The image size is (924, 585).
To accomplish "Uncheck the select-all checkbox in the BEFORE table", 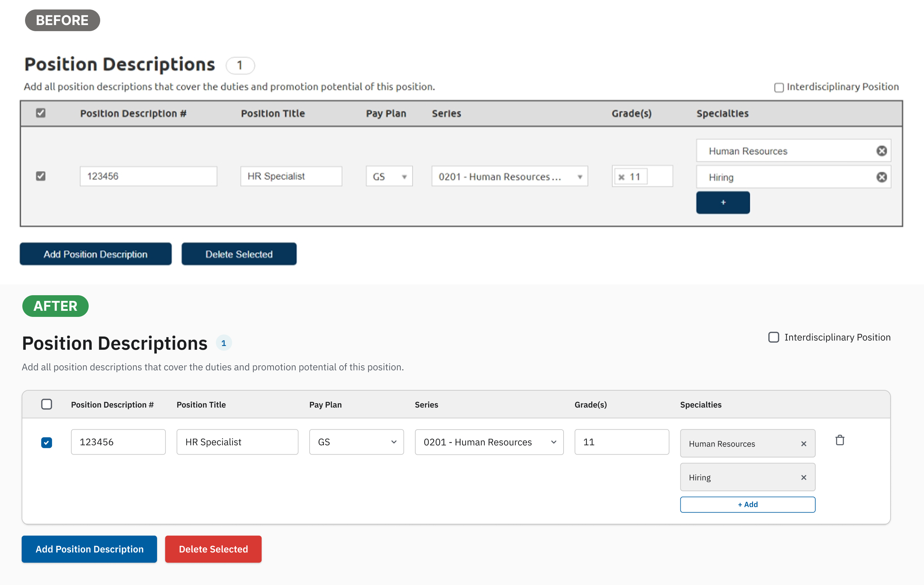I will [41, 113].
